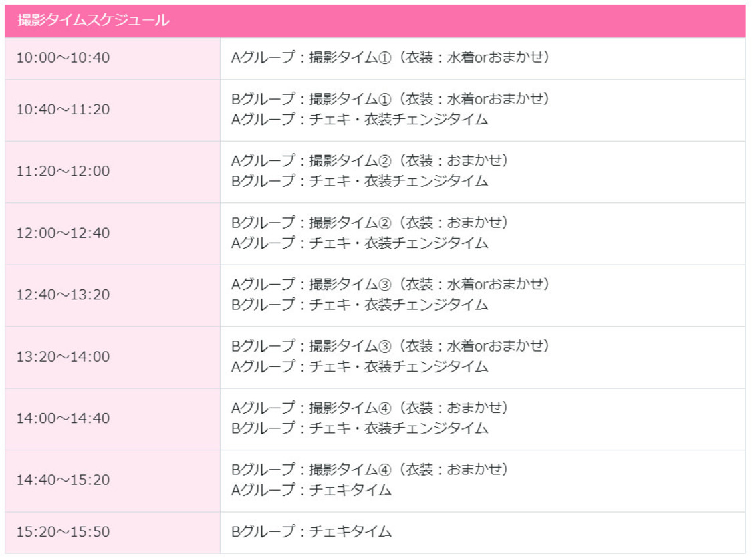Image resolution: width=752 pixels, height=560 pixels.
Task: Click the 13:20～14:00 time slot
Action: (64, 357)
